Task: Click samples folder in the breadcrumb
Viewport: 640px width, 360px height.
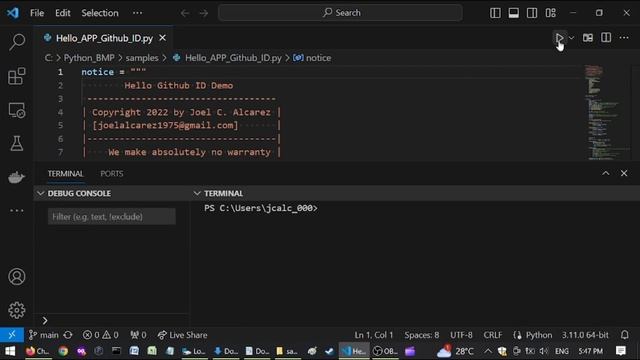Action: [142, 58]
